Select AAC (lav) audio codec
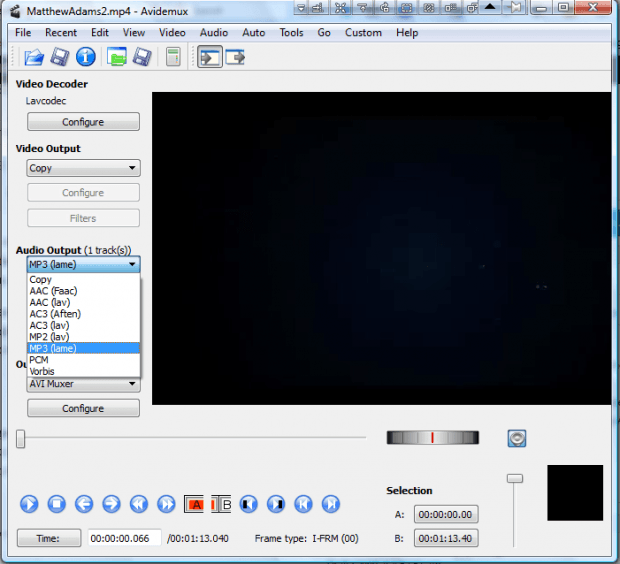Viewport: 620px width, 564px height. tap(83, 303)
